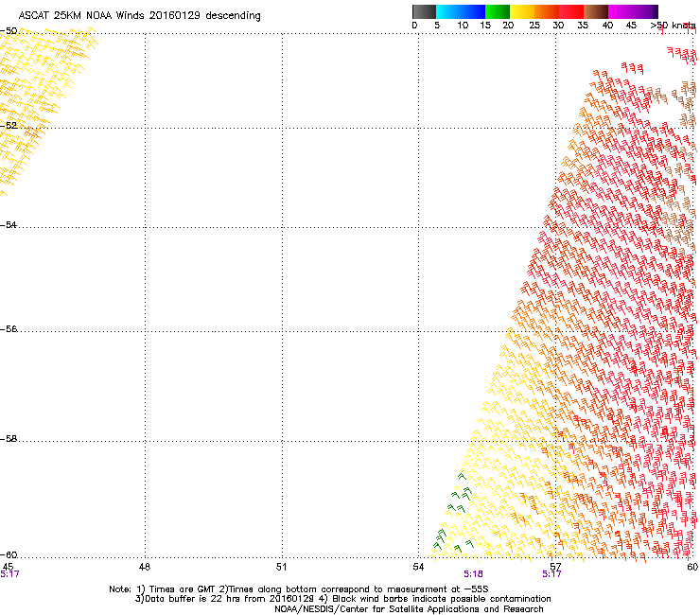Click the '54' longitude label

click(x=418, y=567)
